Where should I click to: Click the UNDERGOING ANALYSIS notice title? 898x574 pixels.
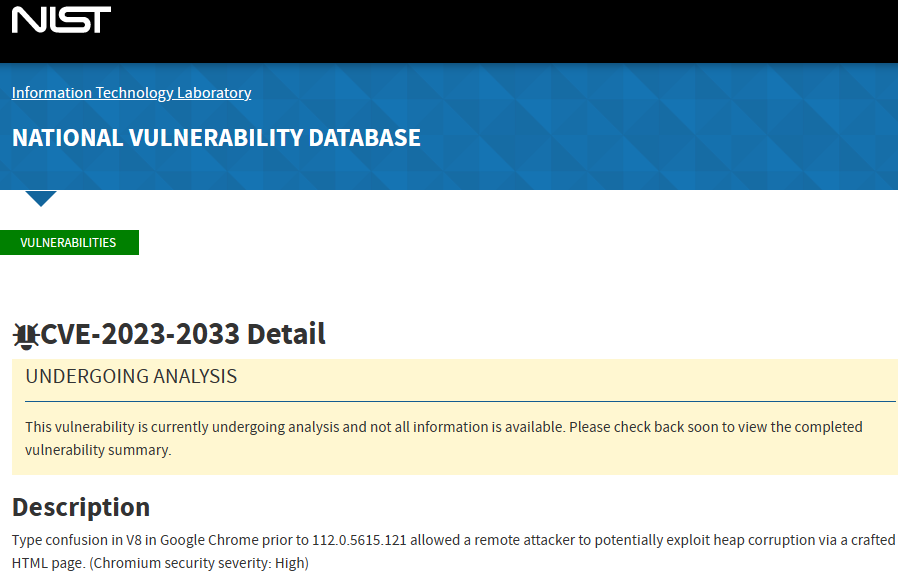point(131,377)
